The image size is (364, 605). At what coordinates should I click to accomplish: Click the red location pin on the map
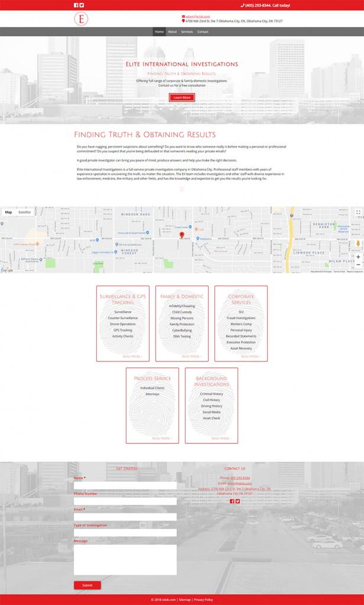[x=181, y=235]
